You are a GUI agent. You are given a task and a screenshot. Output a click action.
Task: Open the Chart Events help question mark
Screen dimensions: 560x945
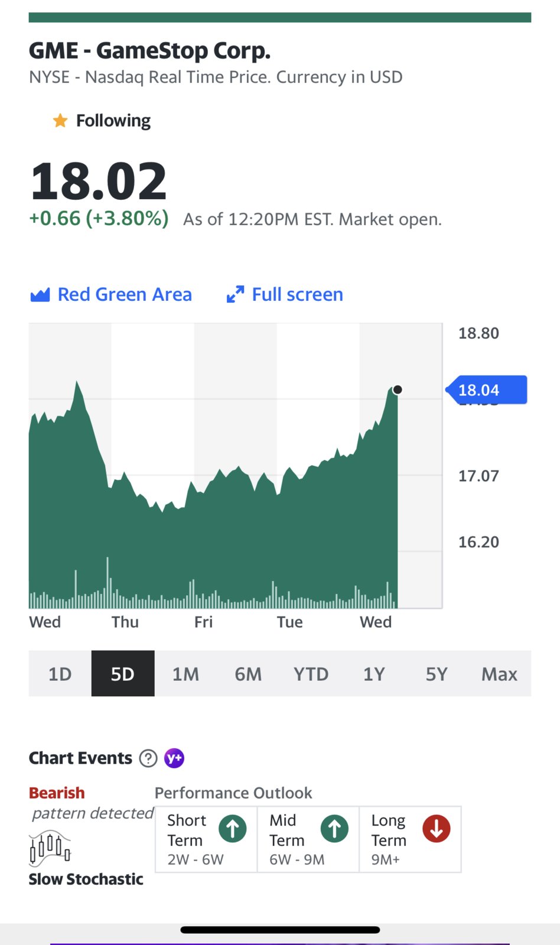(148, 758)
